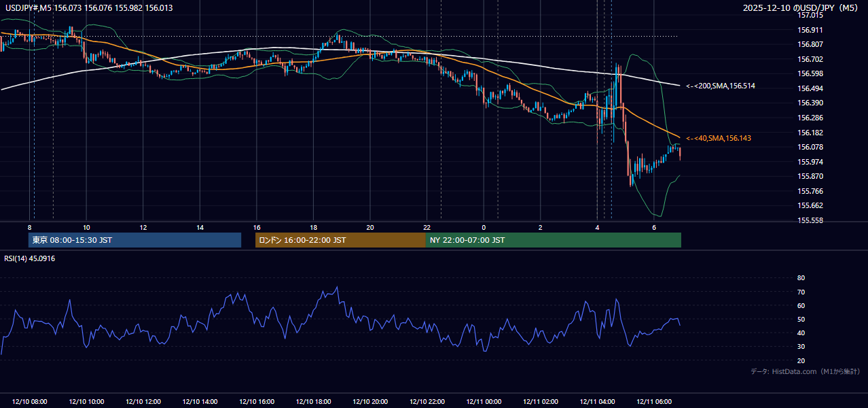Image resolution: width=868 pixels, height=408 pixels.
Task: Click RSI scale level 50
Action: tap(801, 319)
